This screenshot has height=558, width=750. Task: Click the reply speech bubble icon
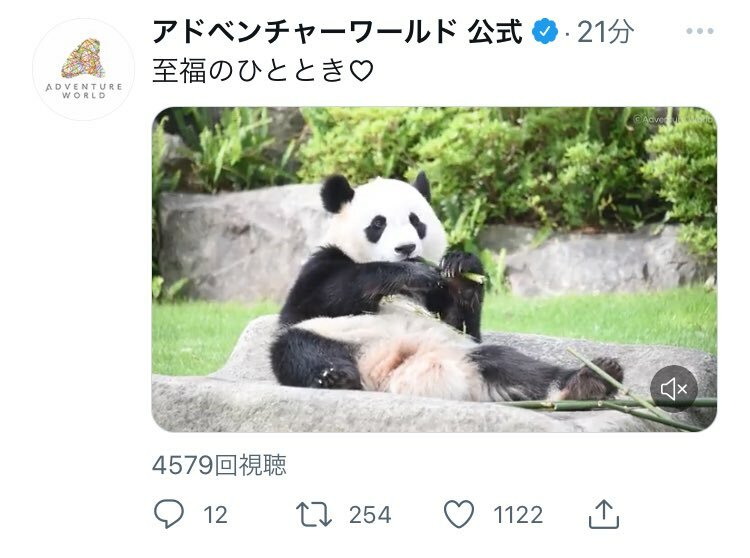pyautogui.click(x=168, y=514)
